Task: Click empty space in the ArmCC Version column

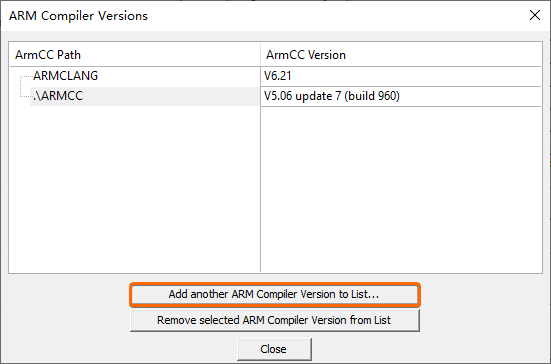Action: point(401,190)
